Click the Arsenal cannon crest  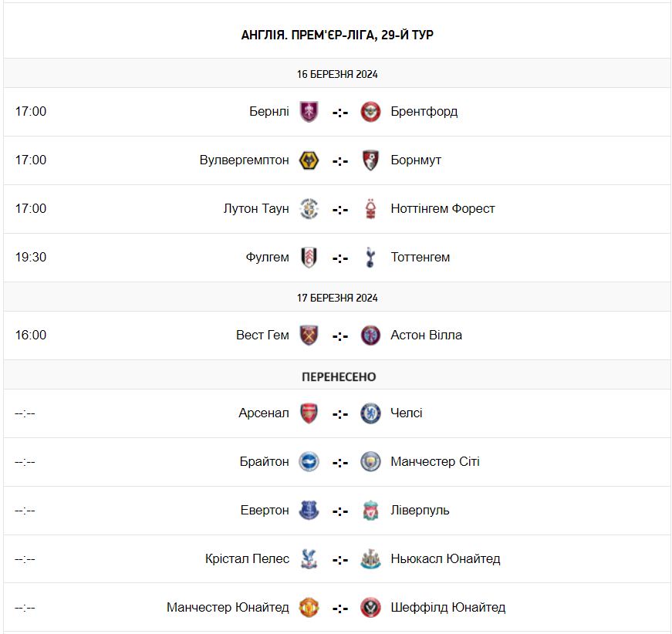[x=309, y=413]
